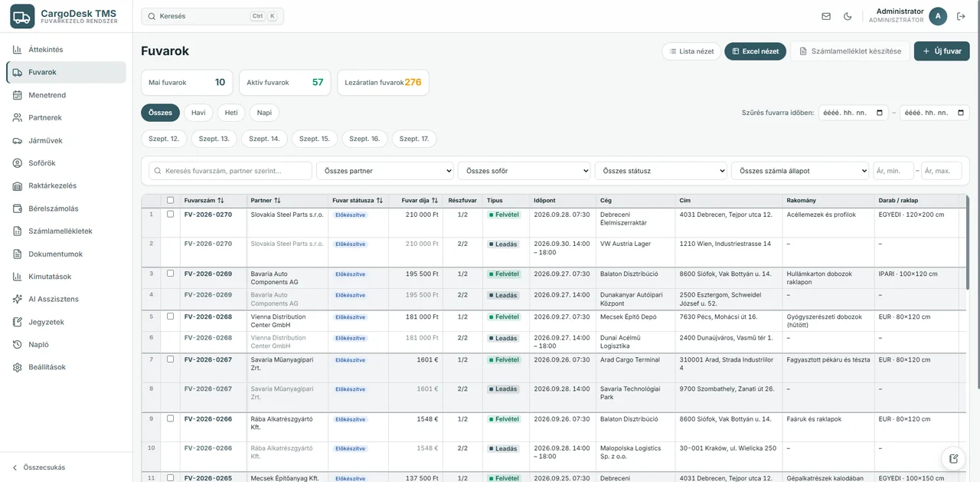Click the logout icon in header
The height and width of the screenshot is (482, 980).
(961, 16)
